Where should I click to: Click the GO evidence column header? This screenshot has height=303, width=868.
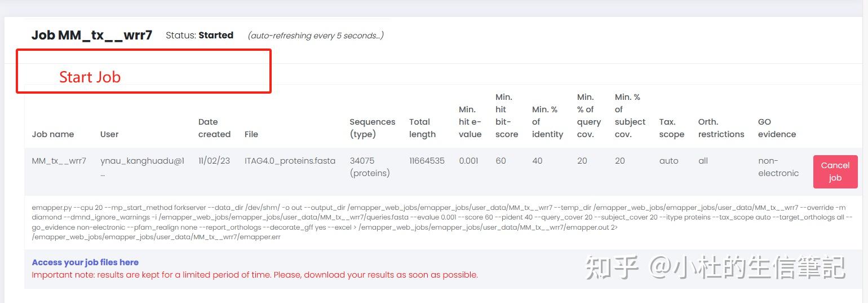(777, 128)
